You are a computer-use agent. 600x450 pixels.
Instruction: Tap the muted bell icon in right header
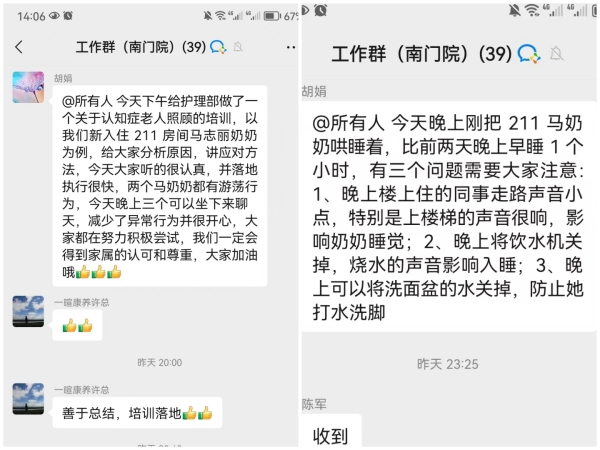tap(557, 54)
